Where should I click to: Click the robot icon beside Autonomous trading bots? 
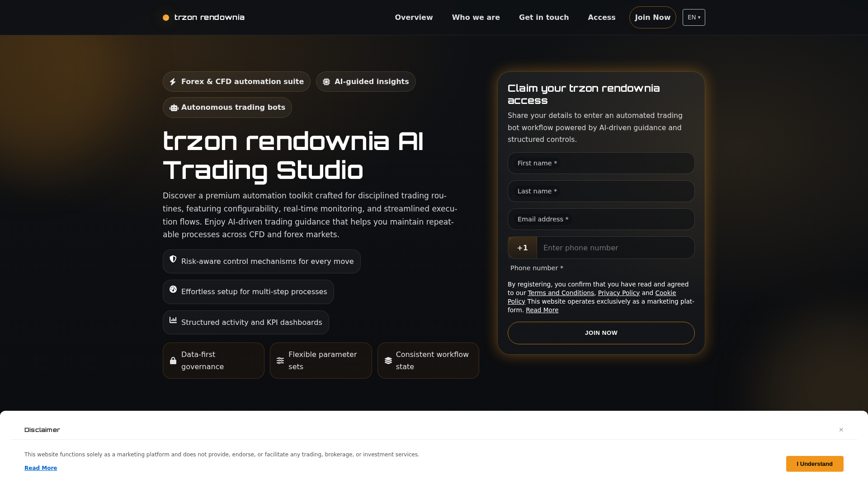pyautogui.click(x=174, y=108)
